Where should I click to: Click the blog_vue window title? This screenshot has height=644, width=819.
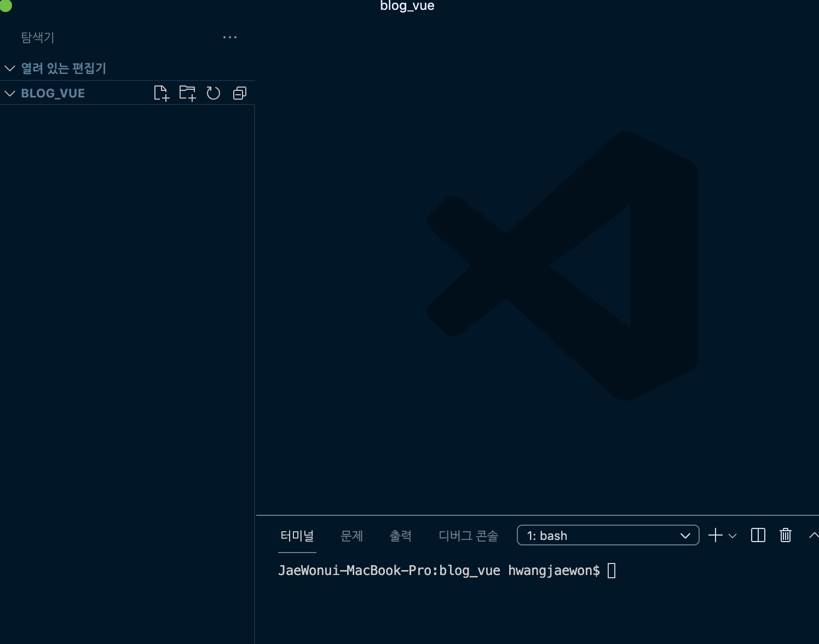[x=407, y=6]
